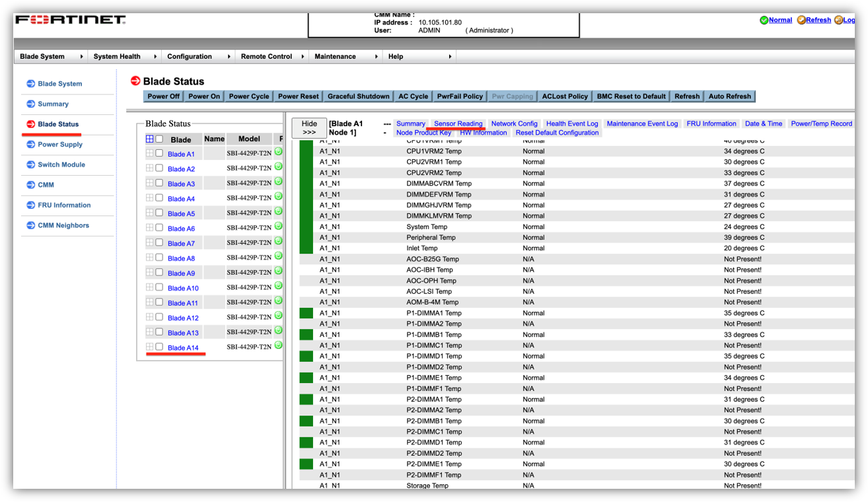
Task: Click the CMM Neighbors sidebar icon
Action: [x=30, y=226]
